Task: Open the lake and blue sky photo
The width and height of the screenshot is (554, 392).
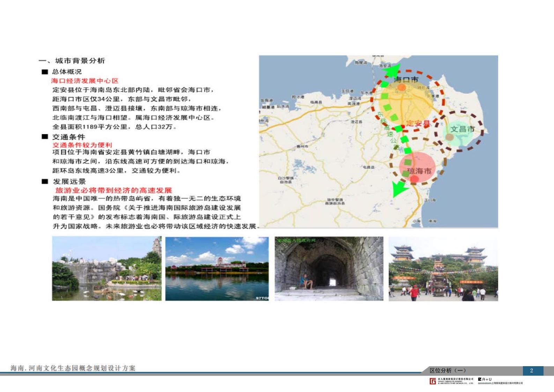Action: point(217,268)
